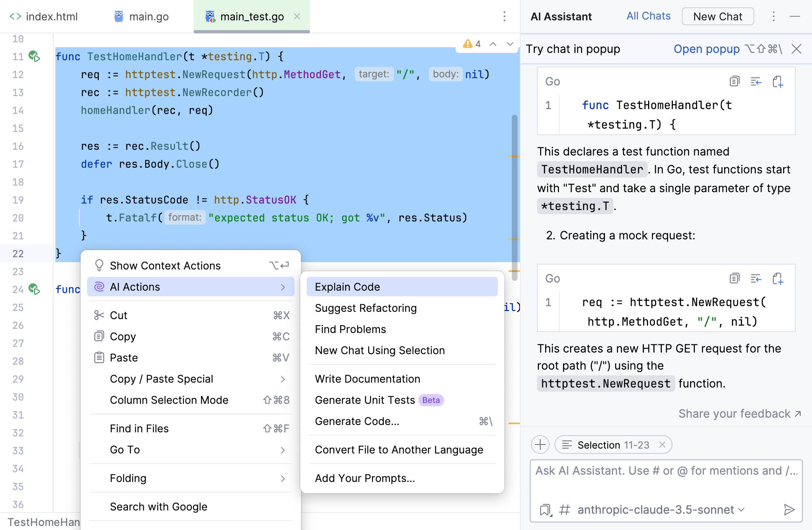Dismiss the Try chat in popup banner
812x530 pixels.
coord(796,49)
